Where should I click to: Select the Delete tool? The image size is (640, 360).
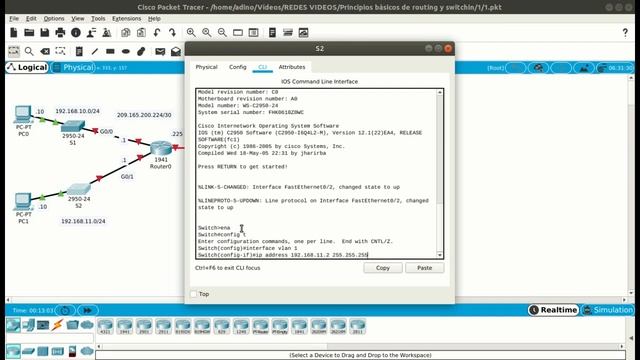45,51
